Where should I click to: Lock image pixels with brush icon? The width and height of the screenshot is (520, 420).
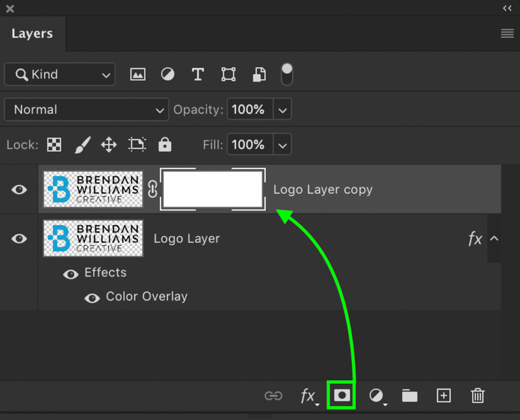[82, 145]
